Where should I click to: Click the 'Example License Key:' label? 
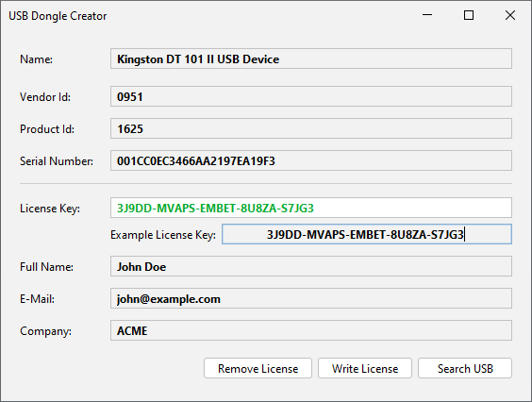[163, 235]
